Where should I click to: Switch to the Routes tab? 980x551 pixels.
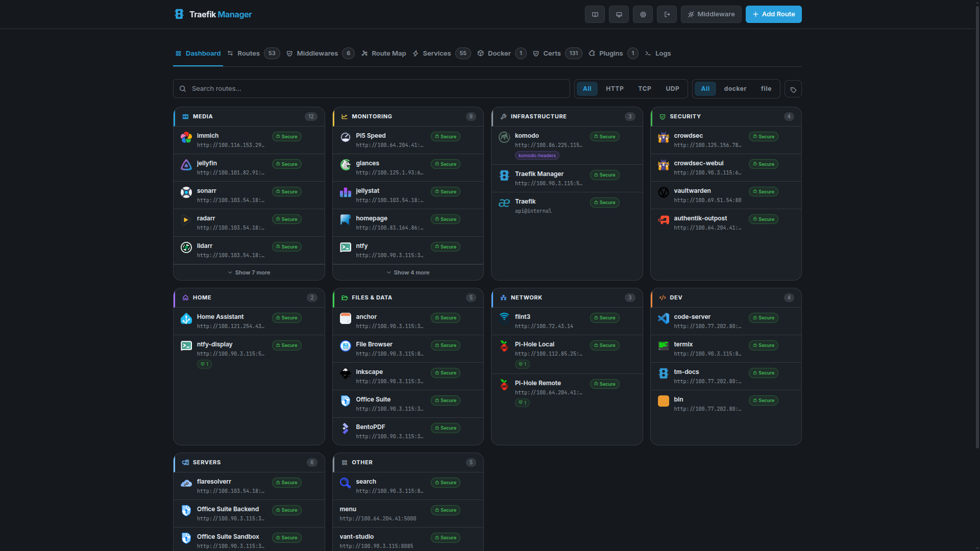pos(249,53)
